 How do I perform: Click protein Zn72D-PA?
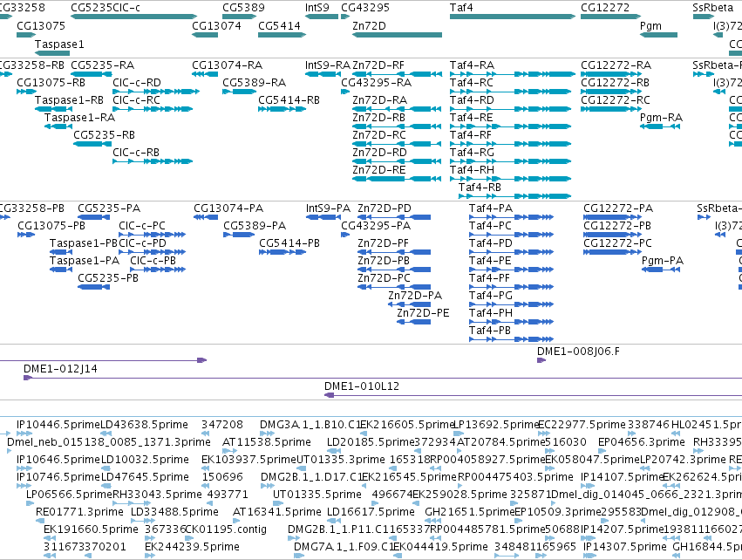(409, 304)
